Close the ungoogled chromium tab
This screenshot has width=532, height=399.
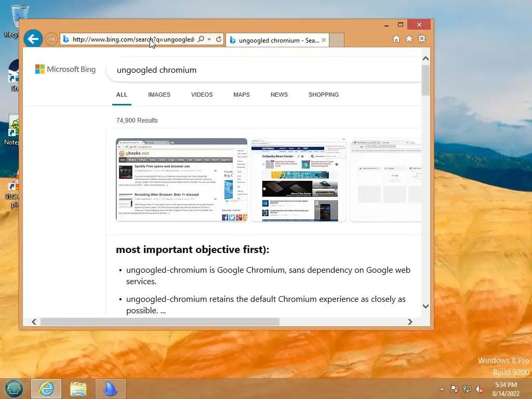[x=324, y=40]
